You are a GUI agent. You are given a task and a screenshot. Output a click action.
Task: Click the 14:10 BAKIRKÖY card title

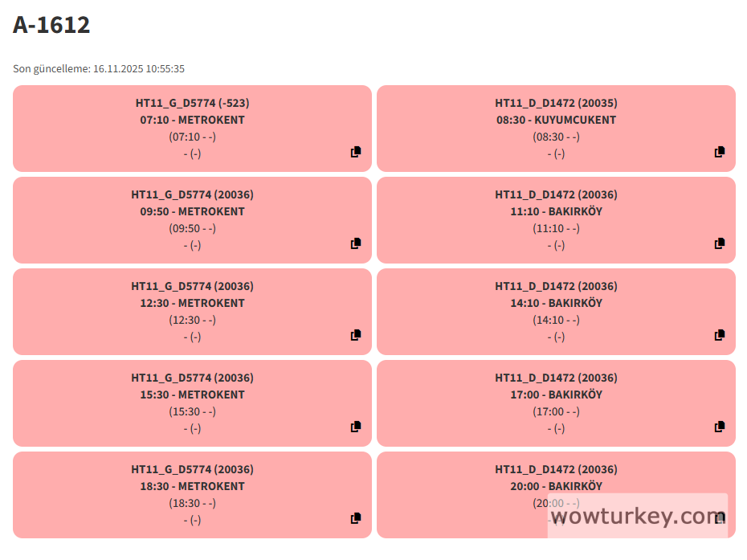tap(556, 286)
